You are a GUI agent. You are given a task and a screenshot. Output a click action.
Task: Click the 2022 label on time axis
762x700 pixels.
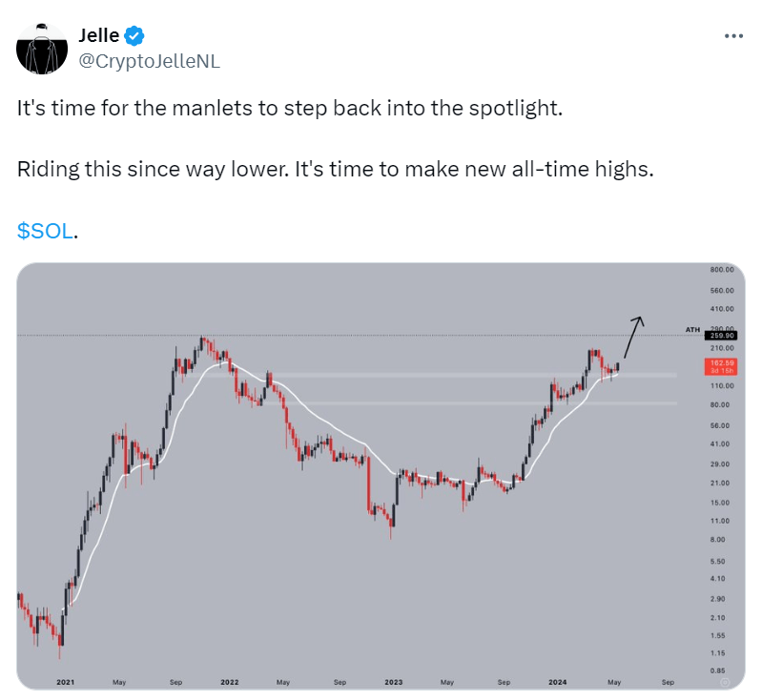pyautogui.click(x=229, y=683)
